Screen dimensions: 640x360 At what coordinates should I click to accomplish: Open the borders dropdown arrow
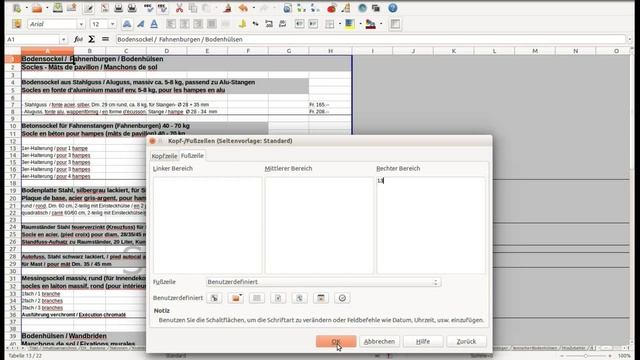tap(340, 24)
